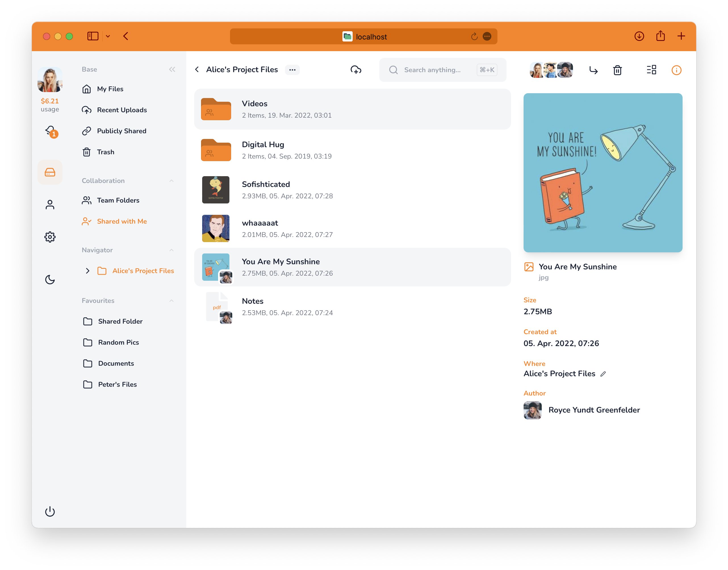Screen dimensions: 728x570
Task: Collapse the sidebar with double chevron
Action: 172,69
